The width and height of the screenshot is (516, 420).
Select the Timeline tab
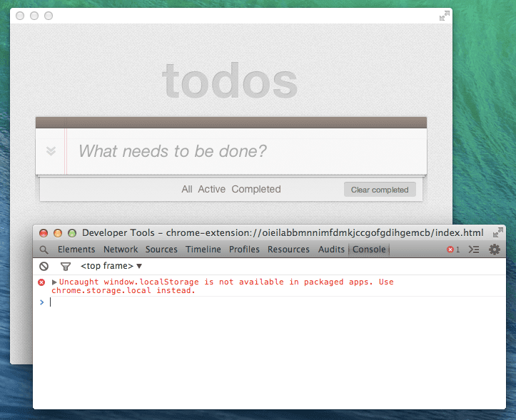[x=203, y=250]
